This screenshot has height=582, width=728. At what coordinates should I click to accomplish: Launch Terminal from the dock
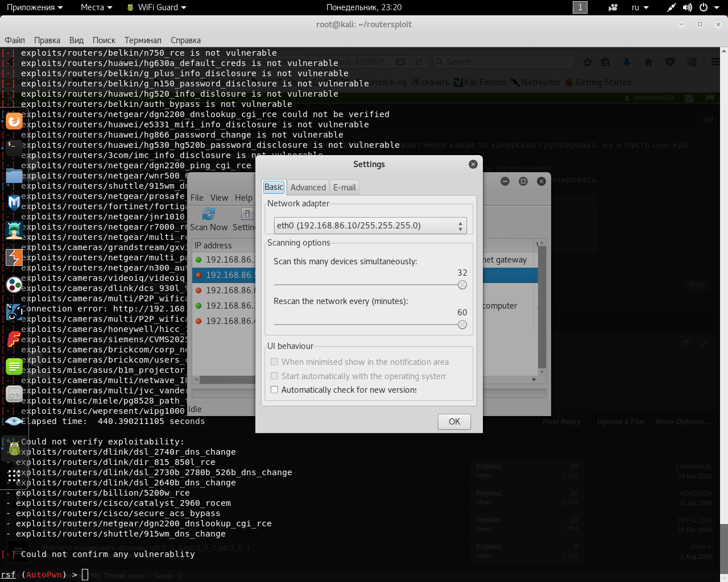click(x=14, y=147)
